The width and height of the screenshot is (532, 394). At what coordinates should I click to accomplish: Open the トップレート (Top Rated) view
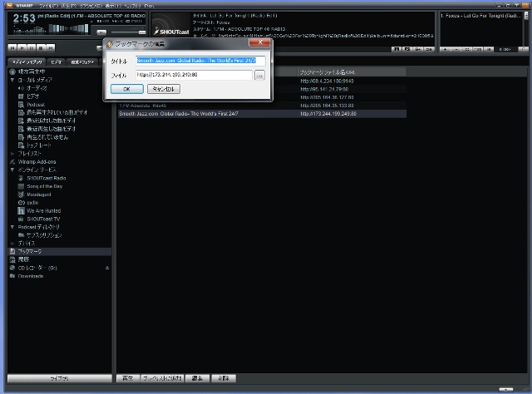coord(39,145)
